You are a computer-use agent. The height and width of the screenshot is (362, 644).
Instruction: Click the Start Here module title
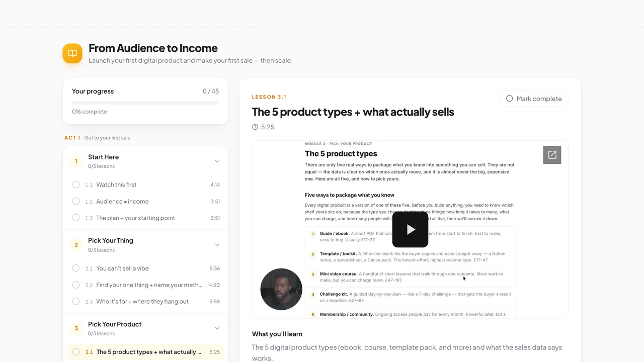pyautogui.click(x=103, y=157)
